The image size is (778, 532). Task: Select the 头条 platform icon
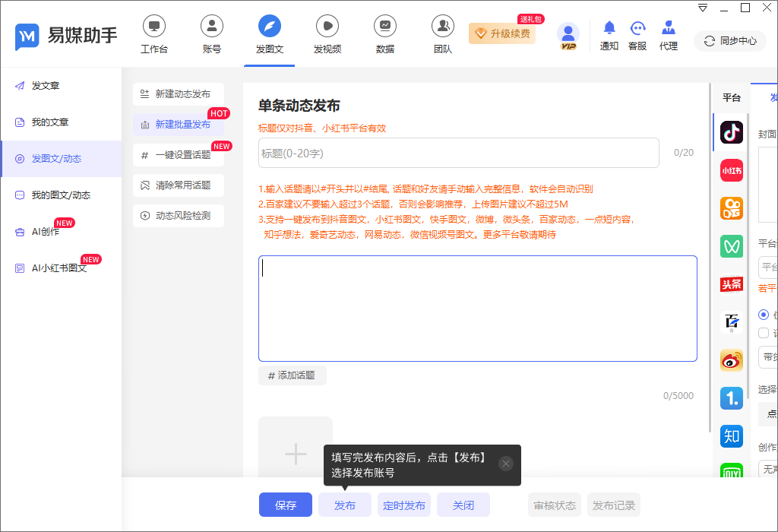(x=732, y=284)
